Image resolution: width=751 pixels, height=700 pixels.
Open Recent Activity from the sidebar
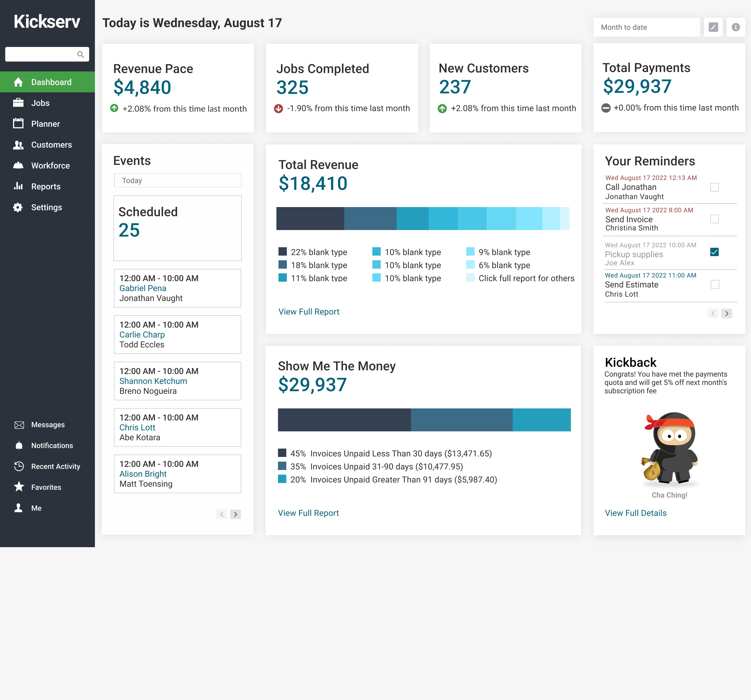tap(55, 466)
